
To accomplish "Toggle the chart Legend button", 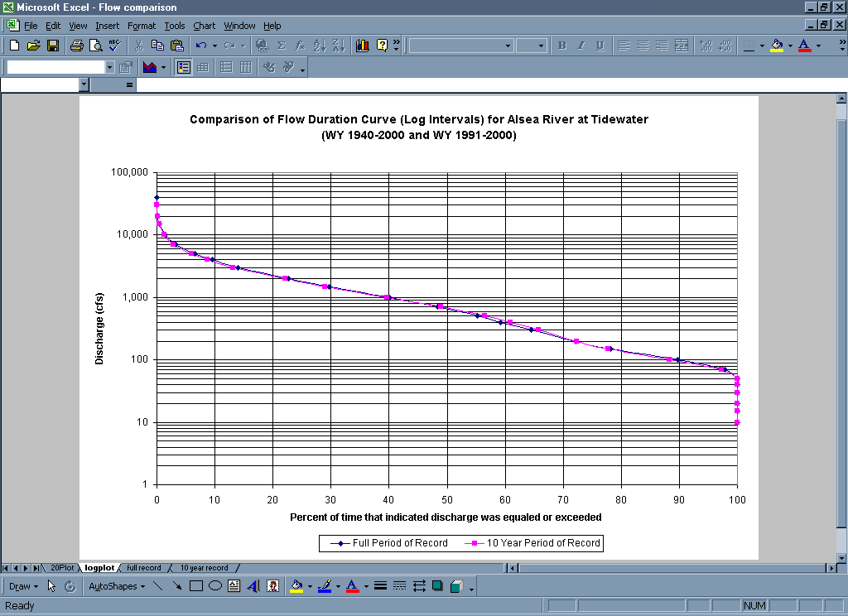I will point(184,67).
